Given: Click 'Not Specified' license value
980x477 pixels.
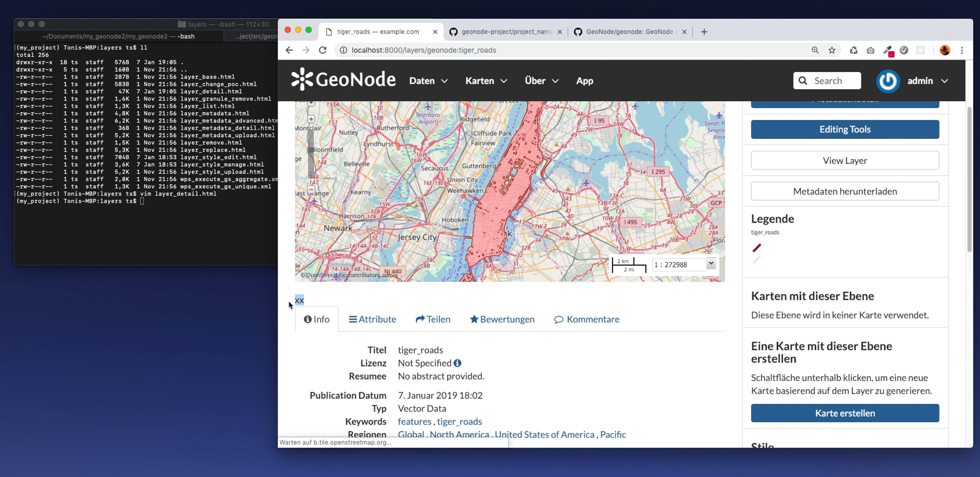Looking at the screenshot, I should [x=425, y=363].
